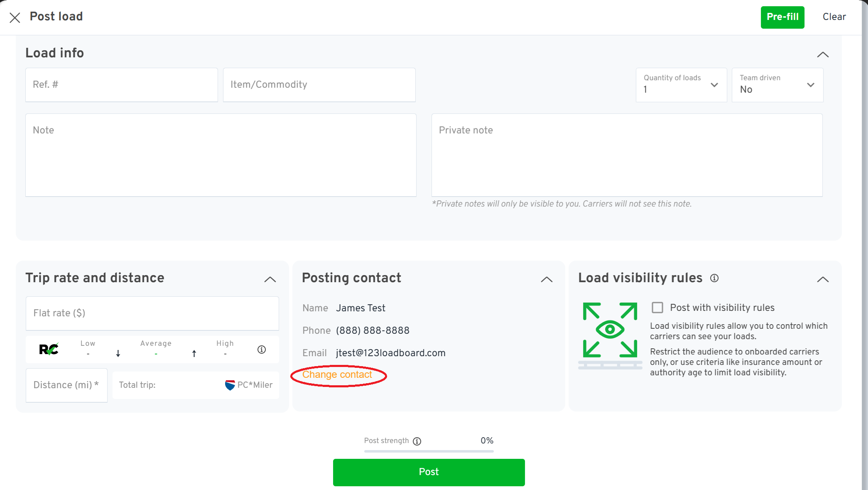Image resolution: width=868 pixels, height=490 pixels.
Task: Collapse the Load visibility rules panel
Action: click(x=823, y=279)
